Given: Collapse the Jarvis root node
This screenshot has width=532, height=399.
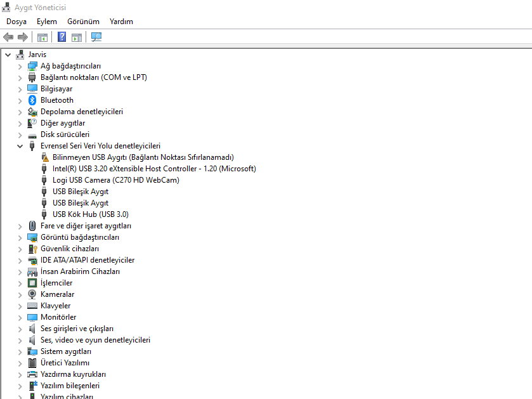Looking at the screenshot, I should click(x=8, y=55).
